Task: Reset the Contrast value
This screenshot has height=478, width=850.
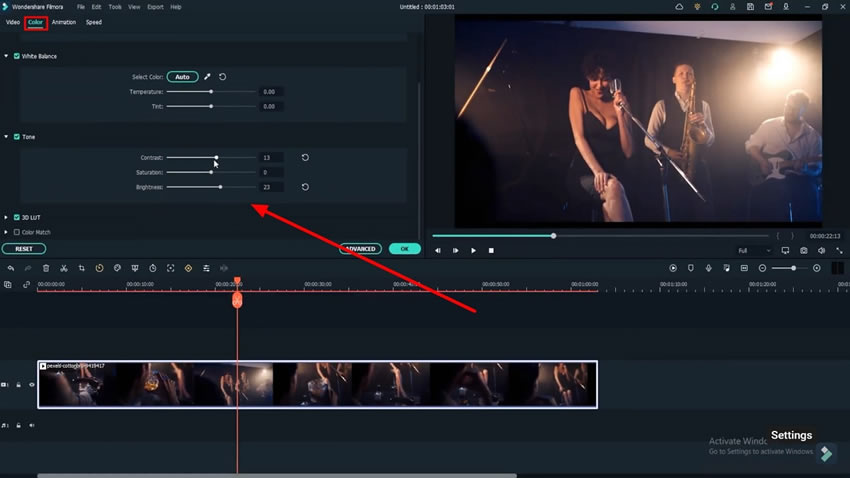Action: pyautogui.click(x=305, y=157)
